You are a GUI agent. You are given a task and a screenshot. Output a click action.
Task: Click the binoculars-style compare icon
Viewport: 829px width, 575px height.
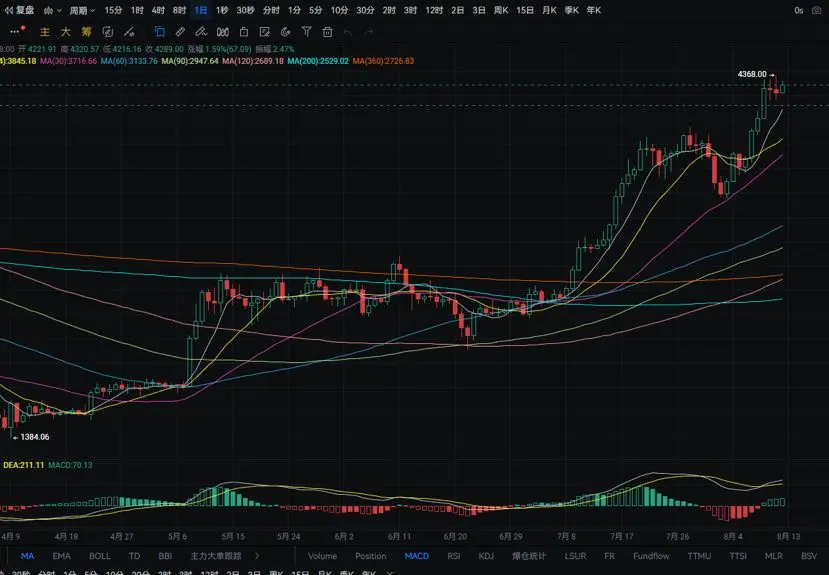(223, 32)
